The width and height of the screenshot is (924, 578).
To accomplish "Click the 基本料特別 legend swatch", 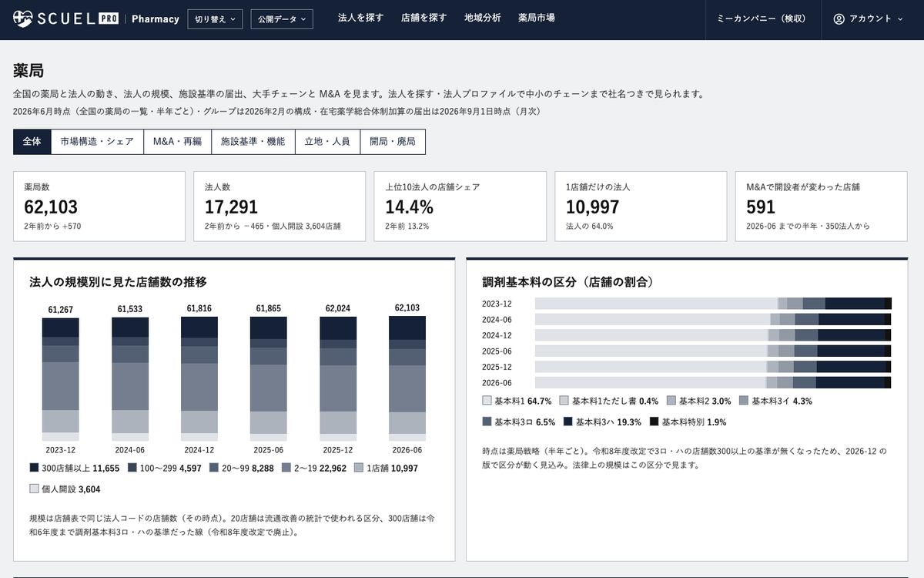I will coord(654,422).
